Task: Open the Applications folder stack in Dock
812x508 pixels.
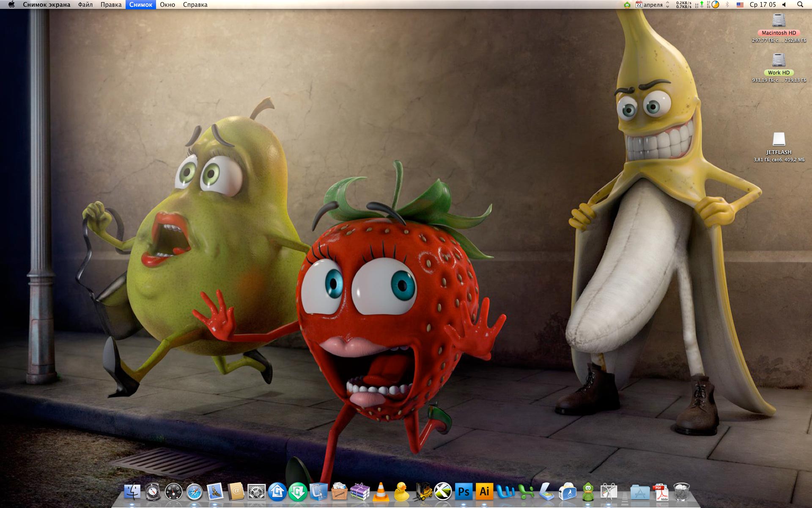Action: coord(640,492)
